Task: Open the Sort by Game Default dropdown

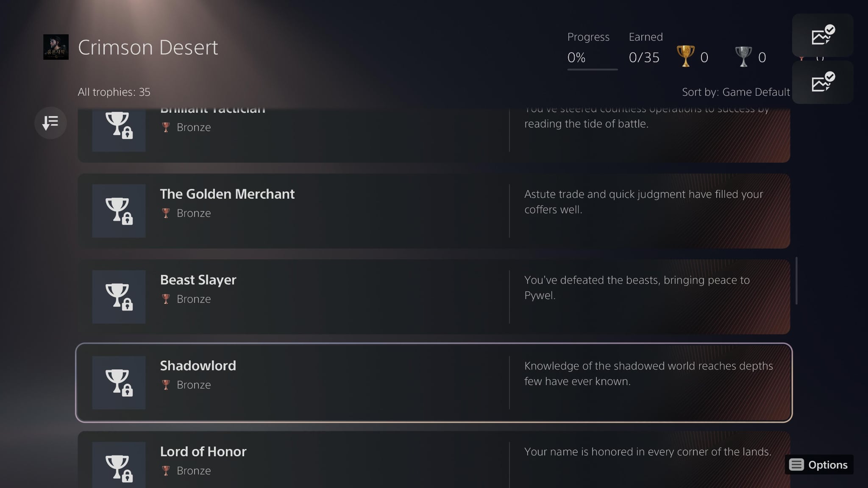Action: click(x=735, y=92)
